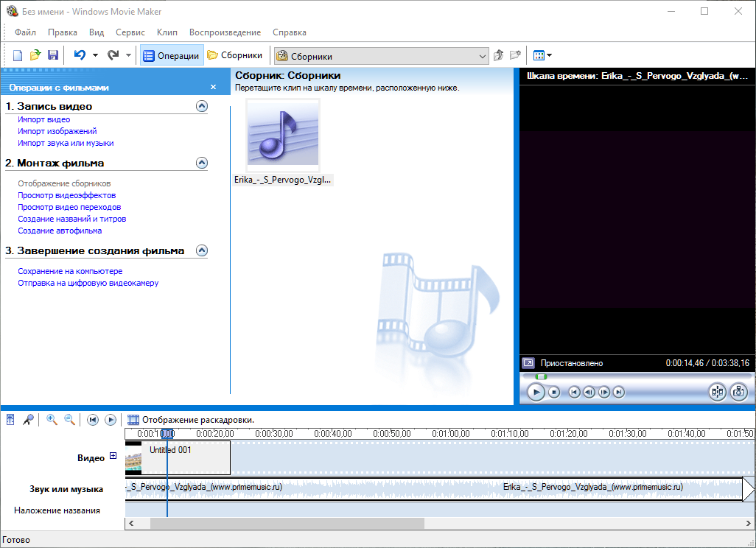Open the Справка menu
Image resolution: width=756 pixels, height=548 pixels.
tap(290, 32)
